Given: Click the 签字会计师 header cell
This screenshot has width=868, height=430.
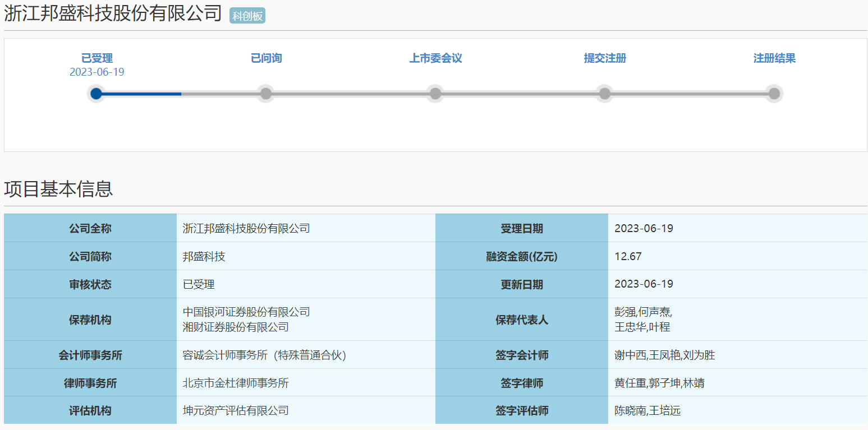Looking at the screenshot, I should (522, 355).
